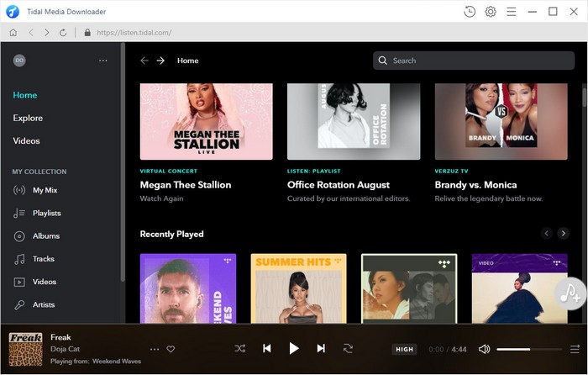
Task: Open Weekend Waves playing-from link
Action: point(117,361)
